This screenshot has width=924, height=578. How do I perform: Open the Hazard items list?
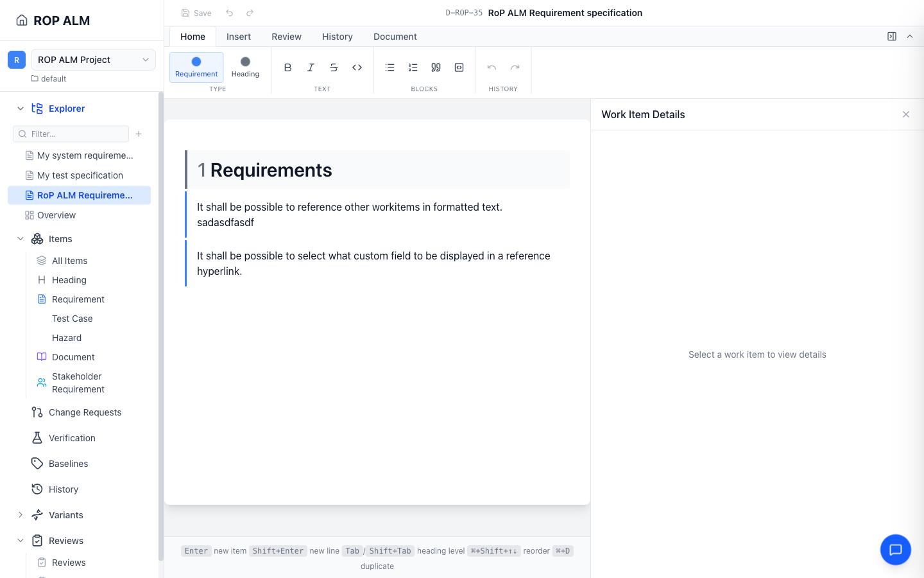click(x=67, y=338)
